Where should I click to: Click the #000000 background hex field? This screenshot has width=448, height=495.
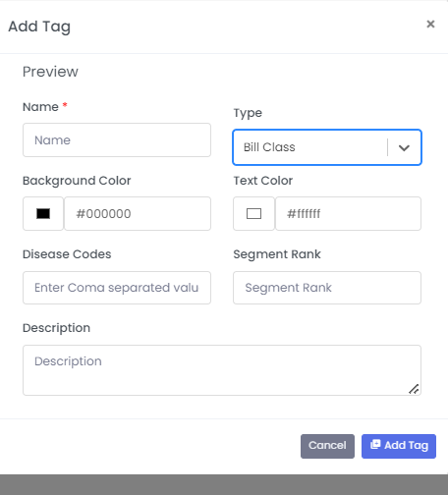point(138,214)
